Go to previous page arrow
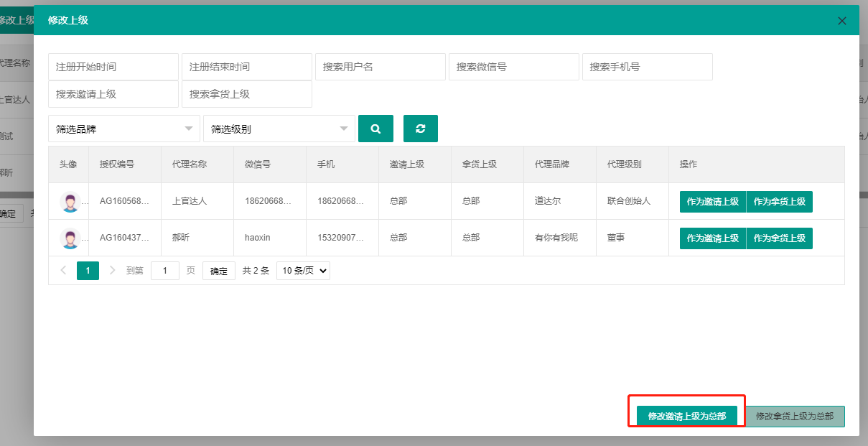868x446 pixels. coord(63,271)
